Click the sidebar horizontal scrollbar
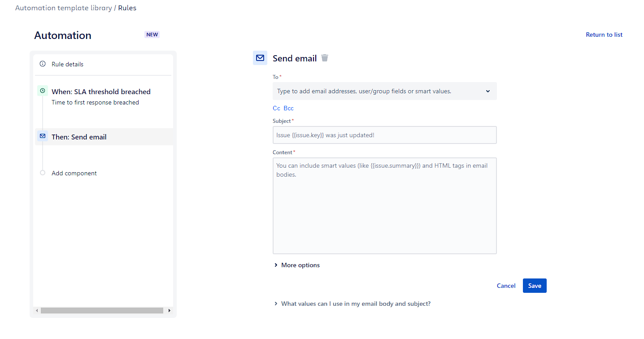The height and width of the screenshot is (339, 644). click(x=103, y=310)
